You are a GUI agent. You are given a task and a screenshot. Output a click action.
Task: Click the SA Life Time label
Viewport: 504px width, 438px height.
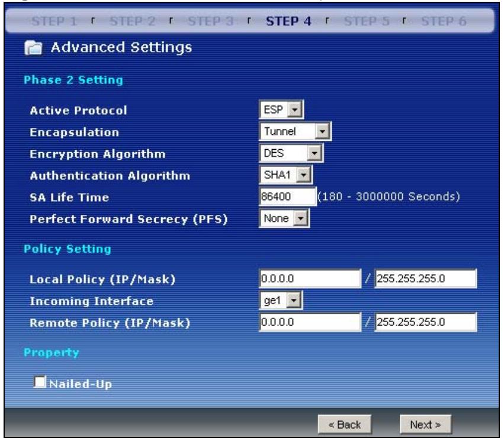point(69,197)
